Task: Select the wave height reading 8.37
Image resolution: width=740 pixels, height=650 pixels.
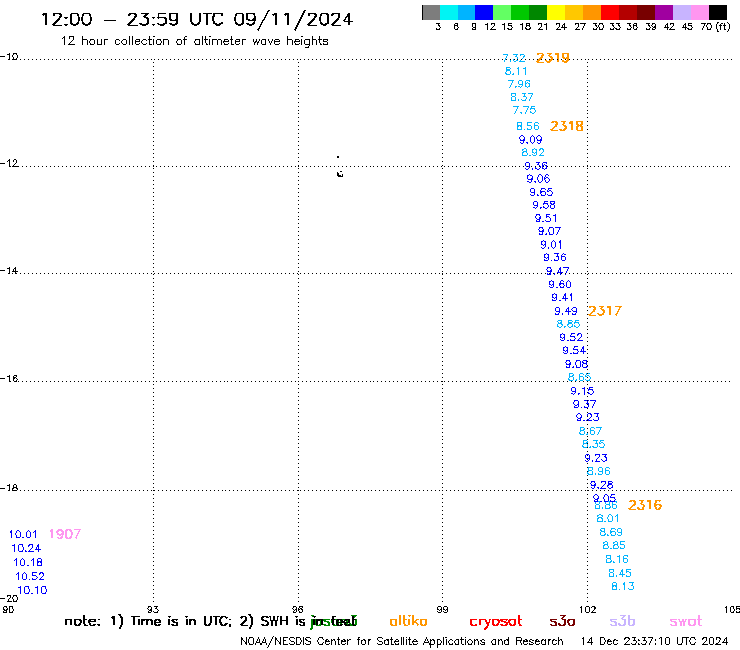Action: (522, 97)
